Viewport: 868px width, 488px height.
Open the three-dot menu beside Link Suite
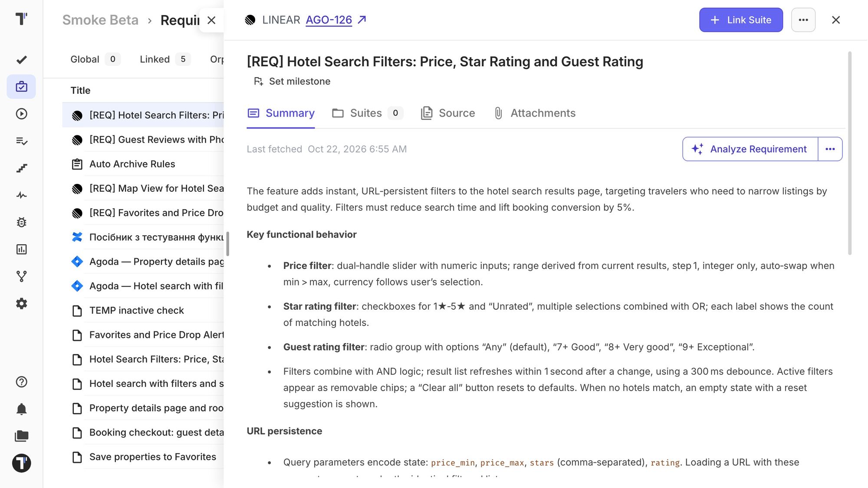tap(803, 20)
